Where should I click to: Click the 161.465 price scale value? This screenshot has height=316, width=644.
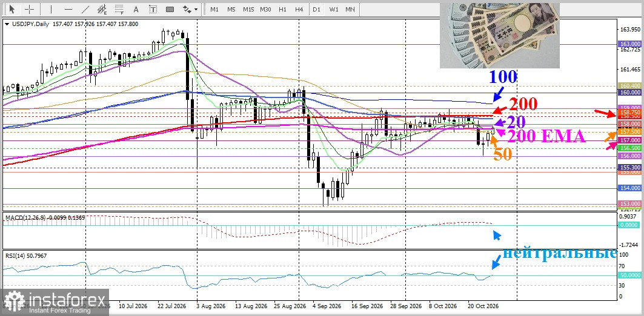pyautogui.click(x=631, y=70)
